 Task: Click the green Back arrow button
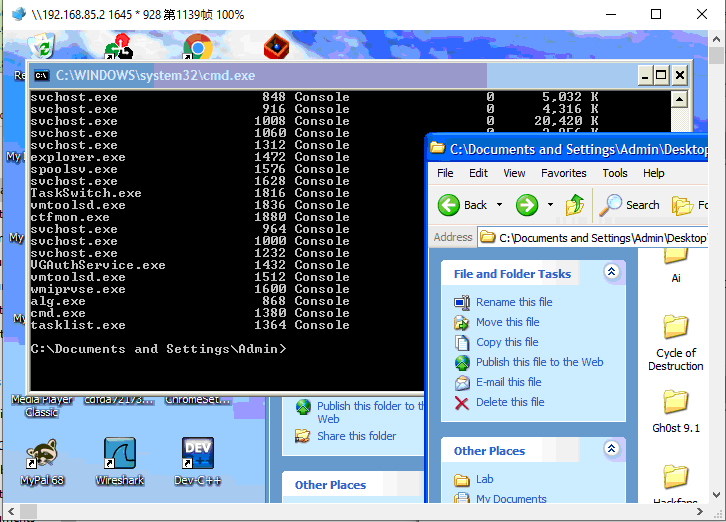(x=450, y=205)
